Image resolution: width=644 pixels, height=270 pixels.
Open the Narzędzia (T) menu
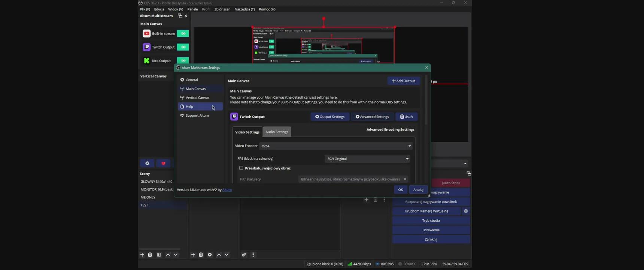pos(244,9)
